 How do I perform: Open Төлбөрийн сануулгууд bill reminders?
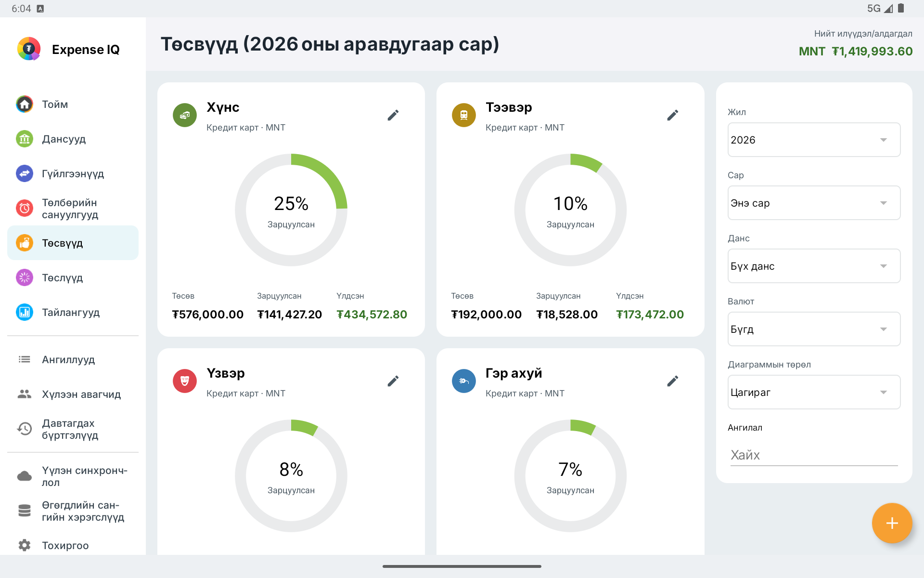click(x=73, y=208)
